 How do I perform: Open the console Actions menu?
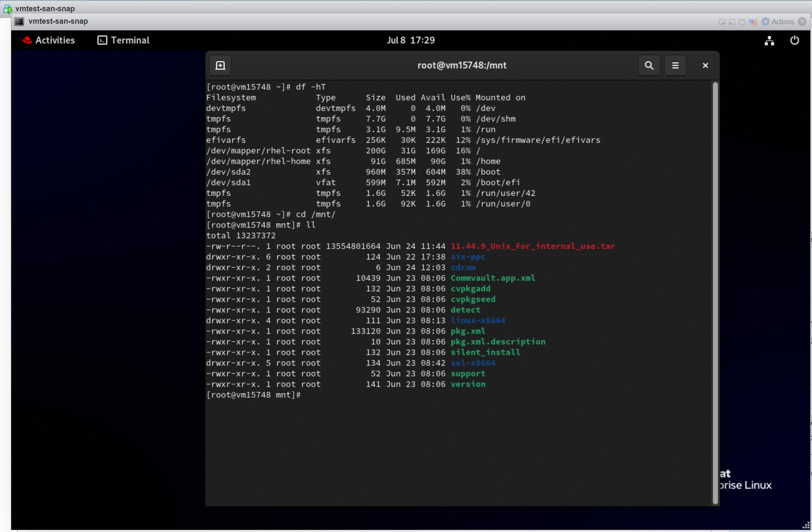778,22
